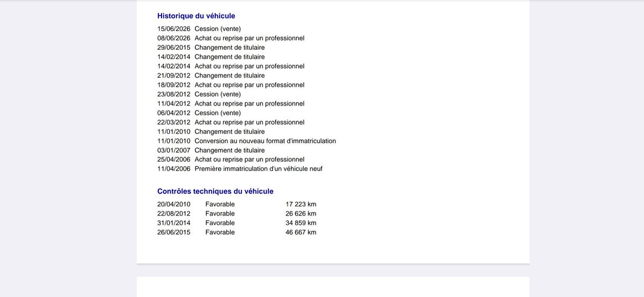This screenshot has width=644, height=297.
Task: Select the 18/09/2012 Achat ou reprise line
Action: point(231,85)
